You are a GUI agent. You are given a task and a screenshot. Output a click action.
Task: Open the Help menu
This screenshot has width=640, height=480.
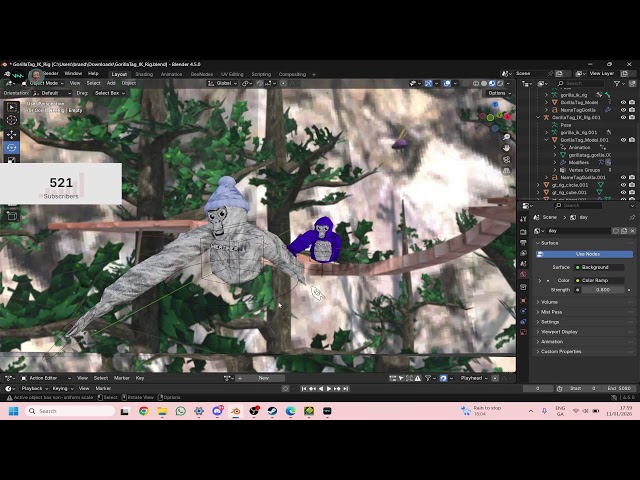pyautogui.click(x=93, y=73)
